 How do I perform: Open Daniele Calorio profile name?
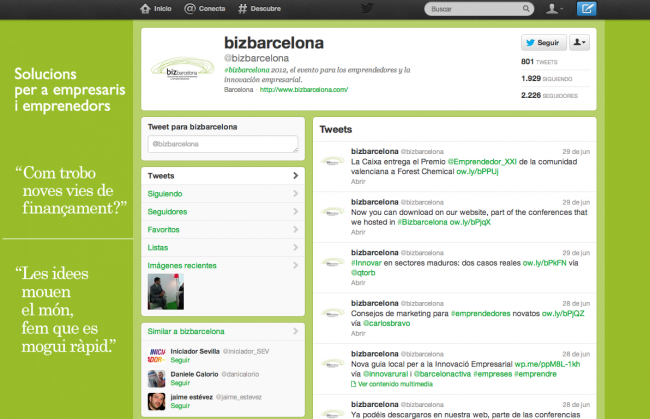pyautogui.click(x=194, y=374)
